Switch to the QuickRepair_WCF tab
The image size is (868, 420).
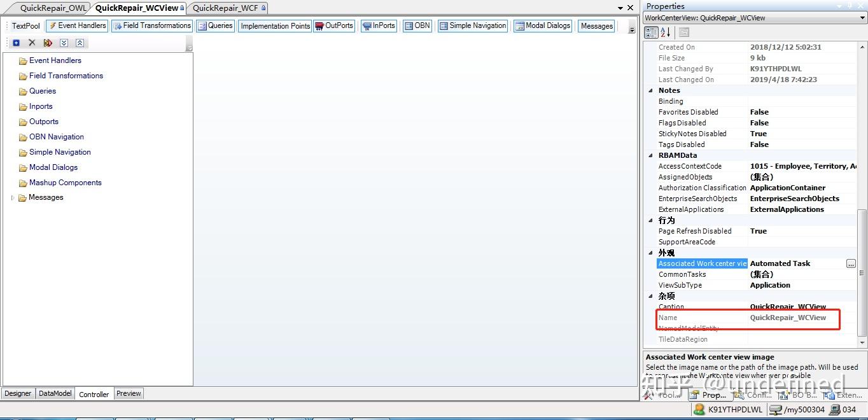tap(225, 8)
